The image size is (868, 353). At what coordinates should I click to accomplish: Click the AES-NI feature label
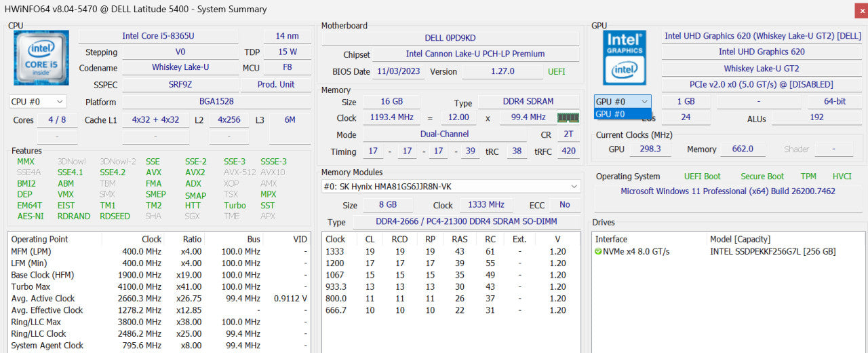pos(31,216)
